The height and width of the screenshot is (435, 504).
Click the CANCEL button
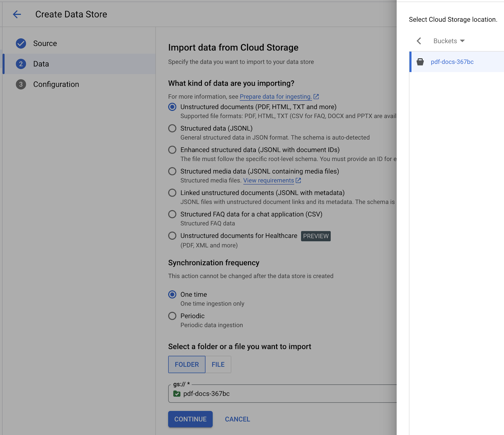[237, 419]
